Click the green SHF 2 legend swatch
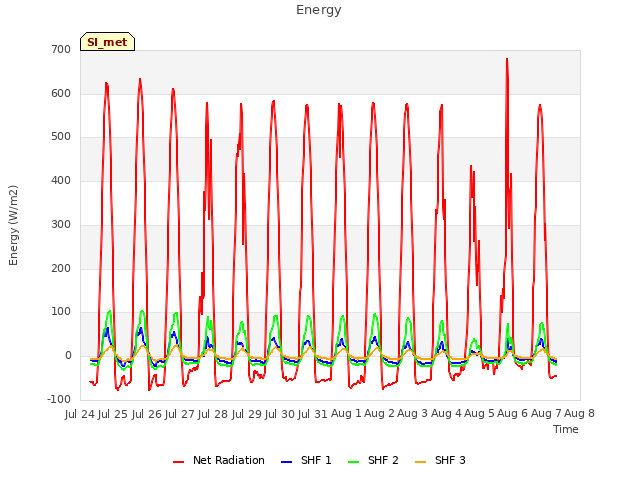This screenshot has height=480, width=640. point(353,462)
